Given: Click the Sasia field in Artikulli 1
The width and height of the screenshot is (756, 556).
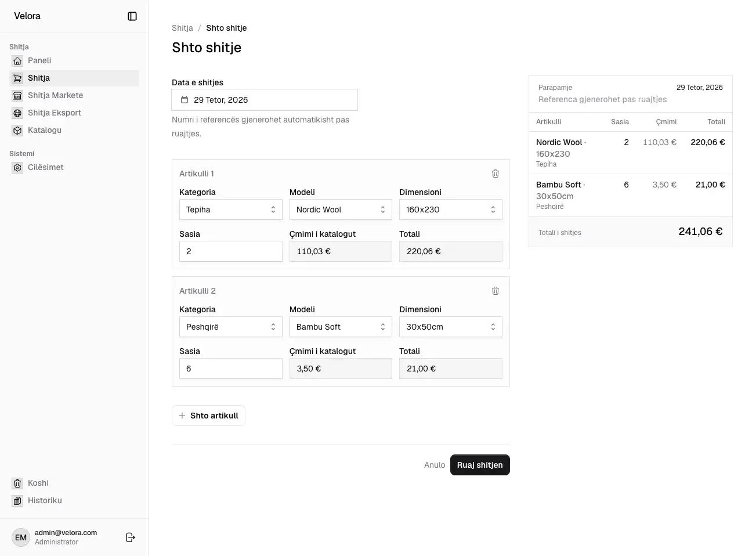Looking at the screenshot, I should [231, 251].
